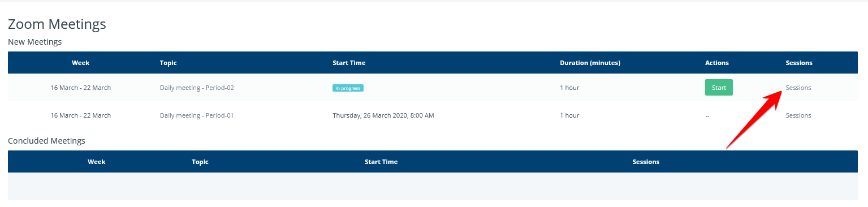Click week cell of Period-02 row
This screenshot has height=207, width=868.
(x=81, y=88)
